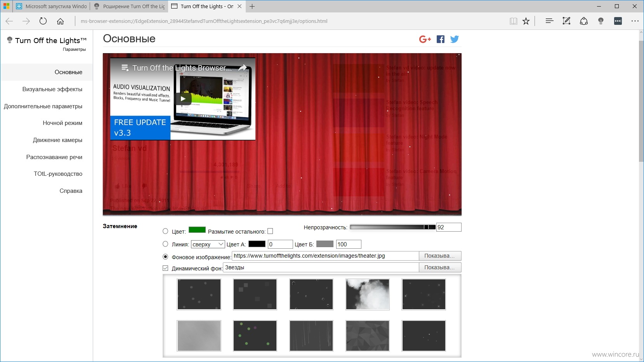The image size is (644, 362).
Task: Click the address bar URL
Action: click(204, 21)
